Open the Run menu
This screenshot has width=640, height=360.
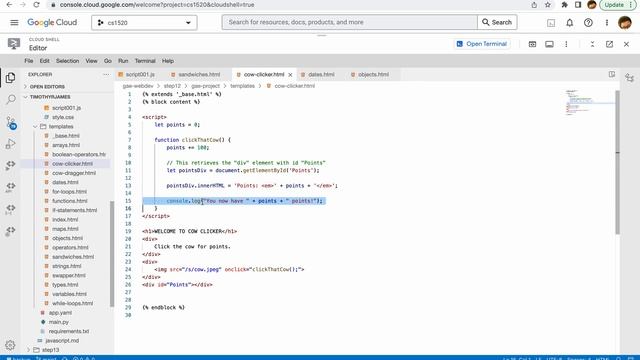pos(123,61)
